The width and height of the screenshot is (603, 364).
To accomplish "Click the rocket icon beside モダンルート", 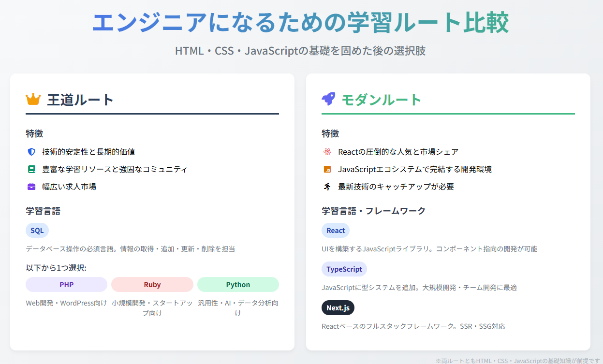I will [328, 100].
